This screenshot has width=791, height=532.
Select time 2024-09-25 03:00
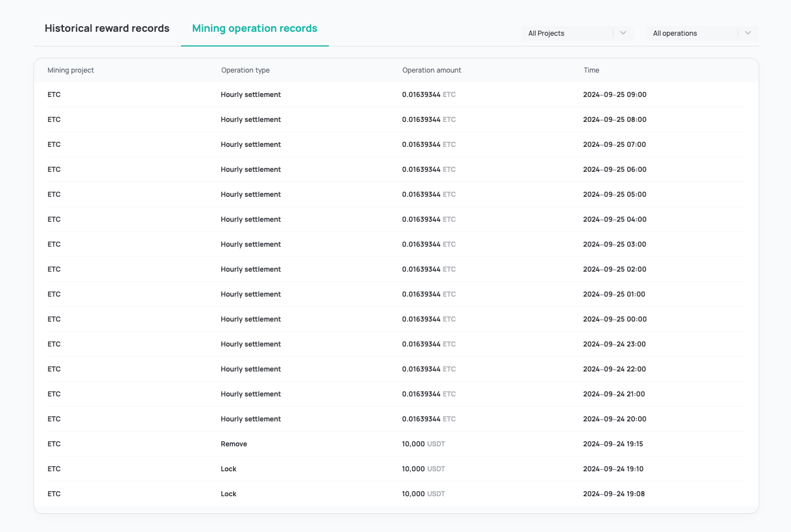tap(615, 244)
